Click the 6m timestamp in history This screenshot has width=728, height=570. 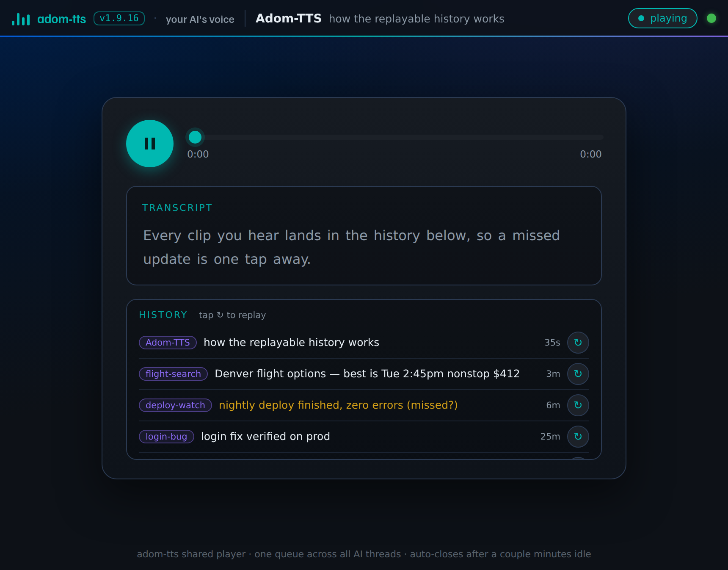tap(553, 405)
